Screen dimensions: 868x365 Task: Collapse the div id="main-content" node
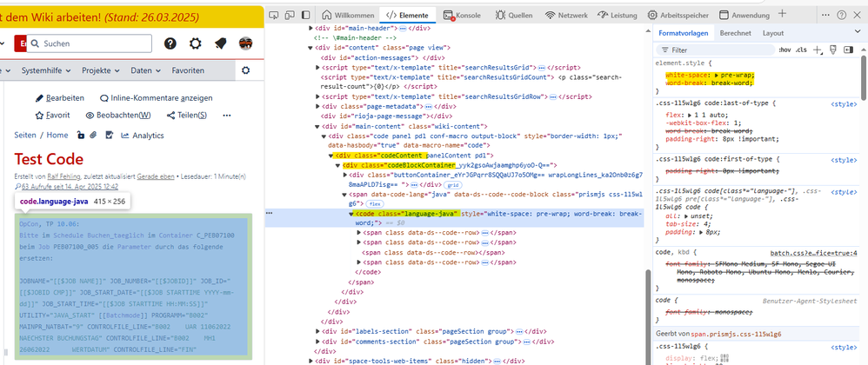tap(317, 127)
